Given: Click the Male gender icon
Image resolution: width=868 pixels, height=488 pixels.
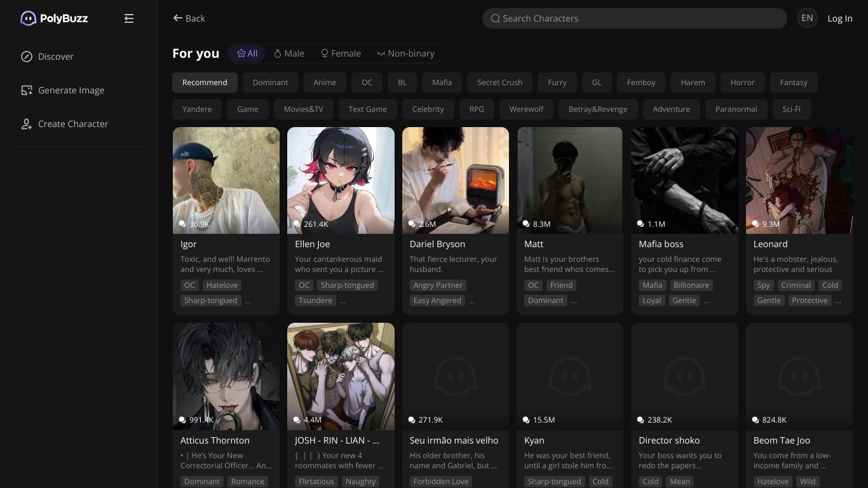Looking at the screenshot, I should click(x=278, y=53).
